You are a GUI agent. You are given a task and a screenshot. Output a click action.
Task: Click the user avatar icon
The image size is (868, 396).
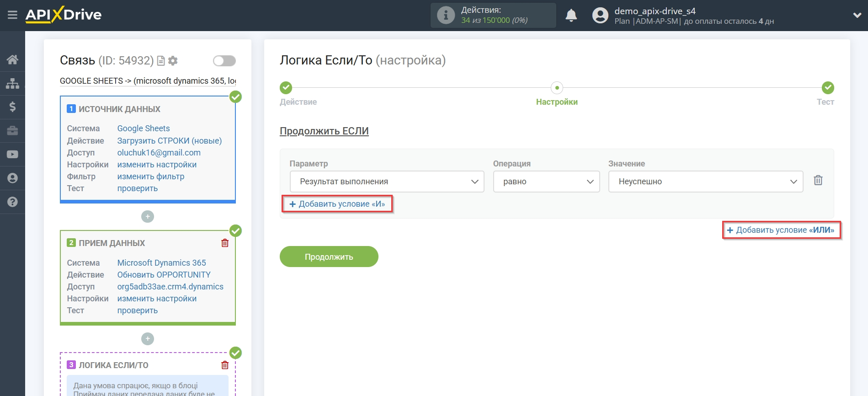[600, 16]
